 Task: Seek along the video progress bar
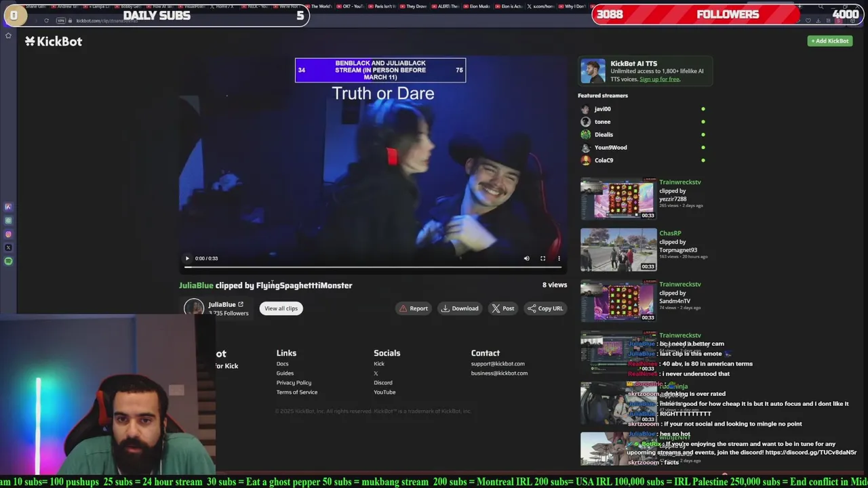(x=372, y=267)
